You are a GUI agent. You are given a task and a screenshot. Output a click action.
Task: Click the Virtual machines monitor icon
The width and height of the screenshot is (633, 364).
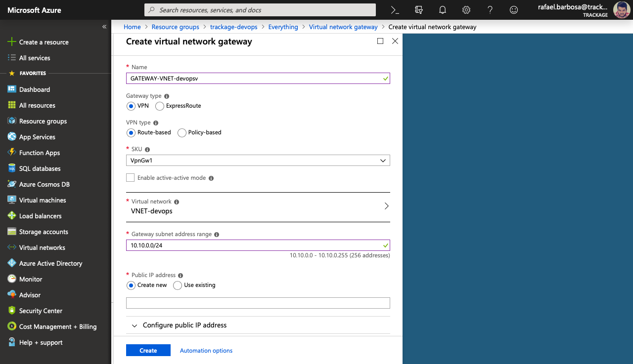[x=12, y=200]
